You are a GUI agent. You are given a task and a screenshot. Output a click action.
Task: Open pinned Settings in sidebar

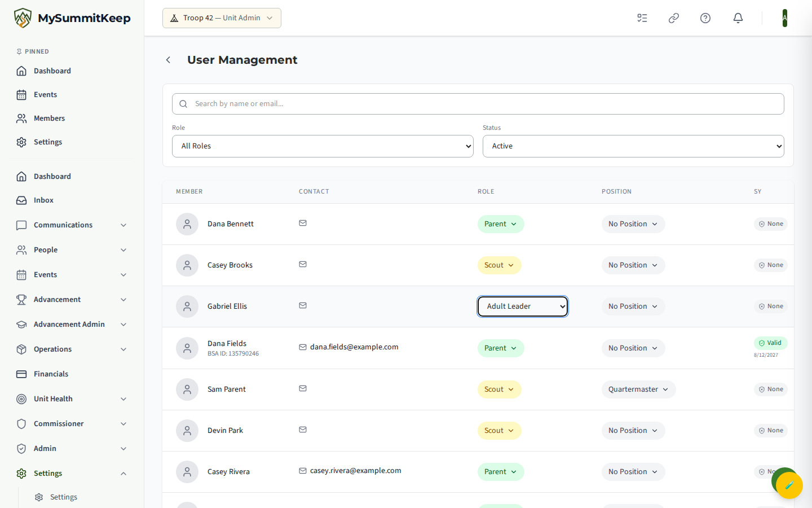pyautogui.click(x=72, y=142)
